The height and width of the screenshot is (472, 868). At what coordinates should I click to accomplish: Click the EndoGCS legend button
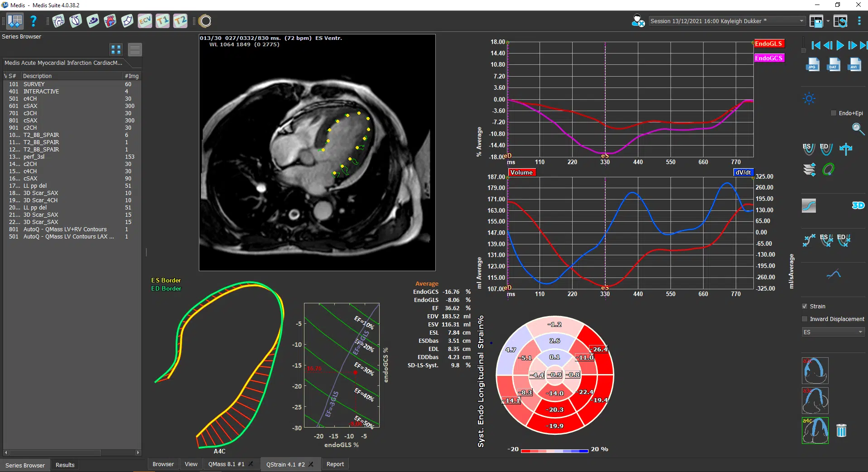point(768,58)
